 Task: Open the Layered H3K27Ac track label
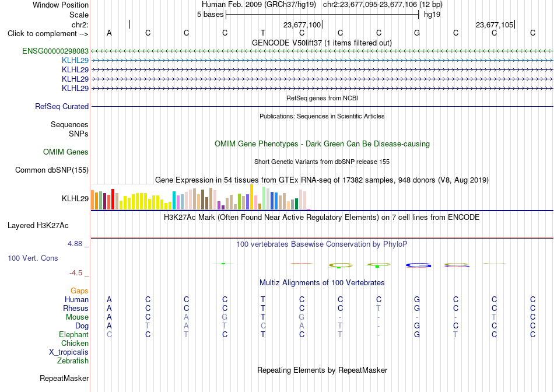coord(38,226)
